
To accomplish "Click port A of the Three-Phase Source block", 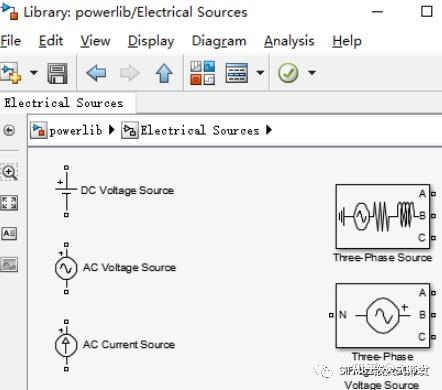I will click(433, 194).
